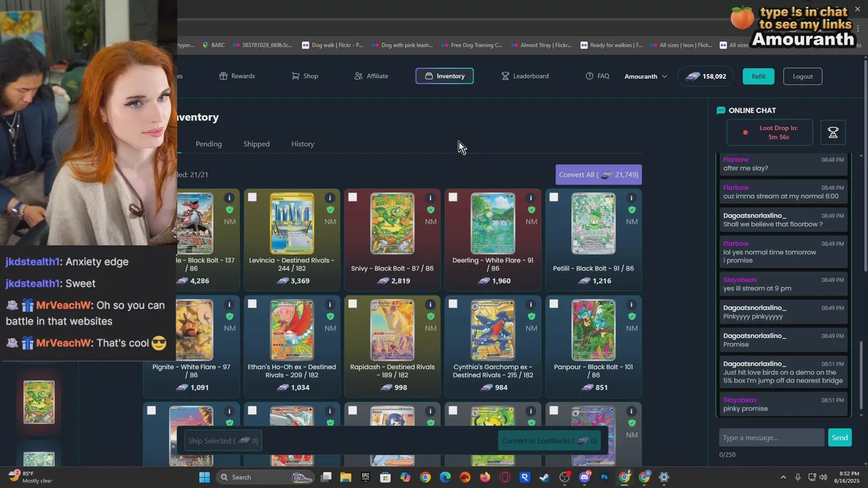The width and height of the screenshot is (868, 488).
Task: Open info icon on Cynthia's Garchomp ex card
Action: click(531, 304)
